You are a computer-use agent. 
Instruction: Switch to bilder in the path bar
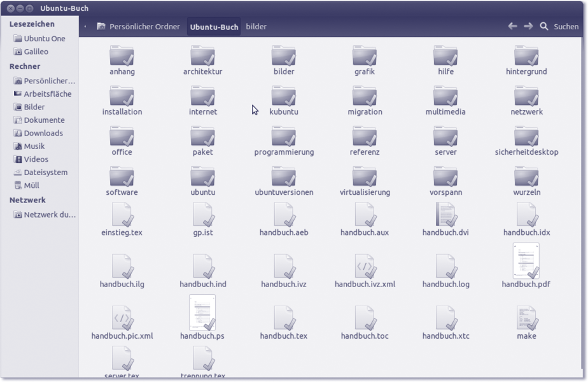click(x=256, y=27)
